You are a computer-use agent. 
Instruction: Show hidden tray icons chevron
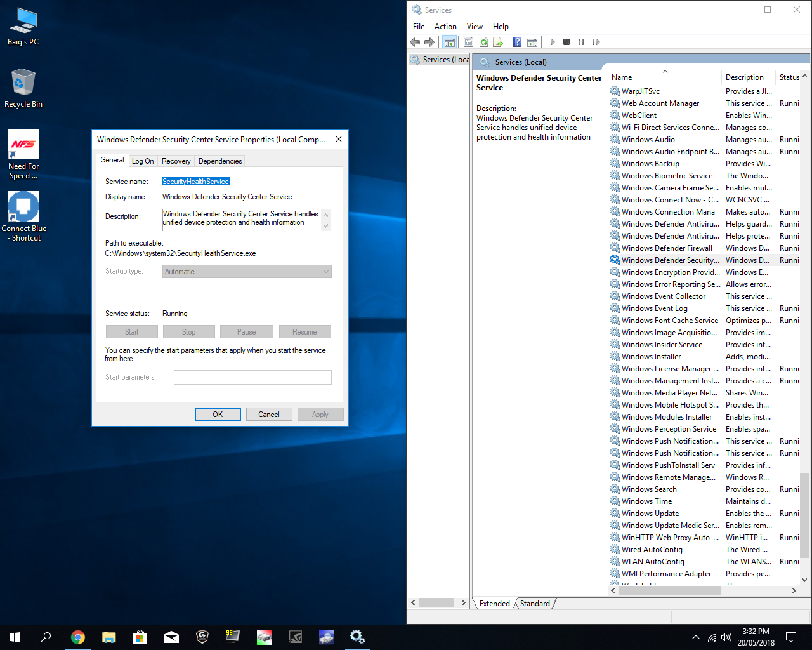(696, 637)
